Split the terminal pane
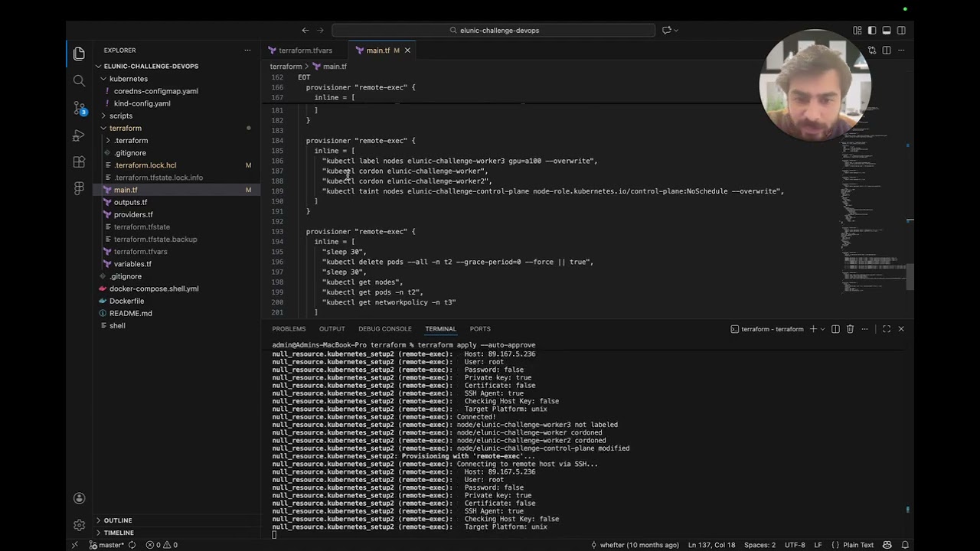 click(835, 329)
